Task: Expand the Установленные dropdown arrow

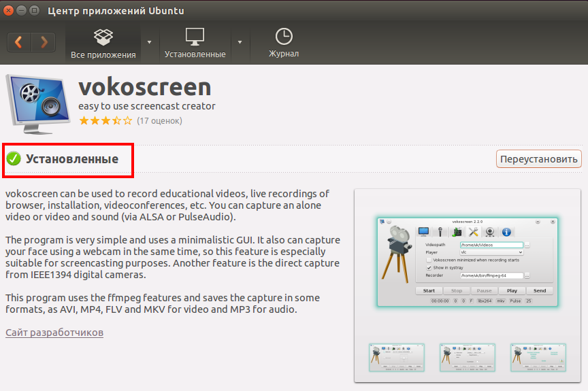Action: click(x=240, y=42)
